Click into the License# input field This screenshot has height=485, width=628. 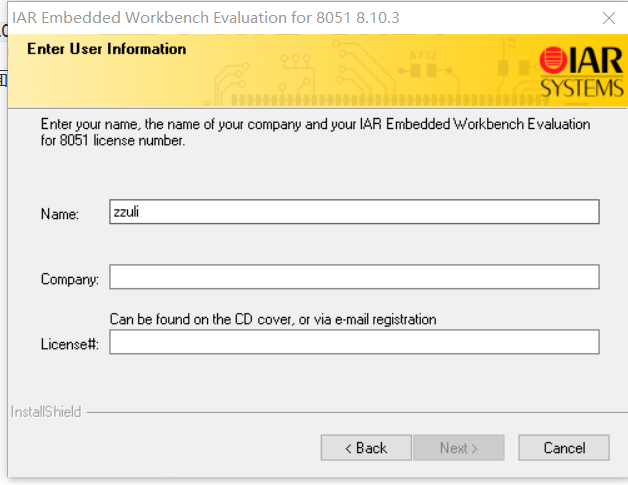pyautogui.click(x=354, y=342)
